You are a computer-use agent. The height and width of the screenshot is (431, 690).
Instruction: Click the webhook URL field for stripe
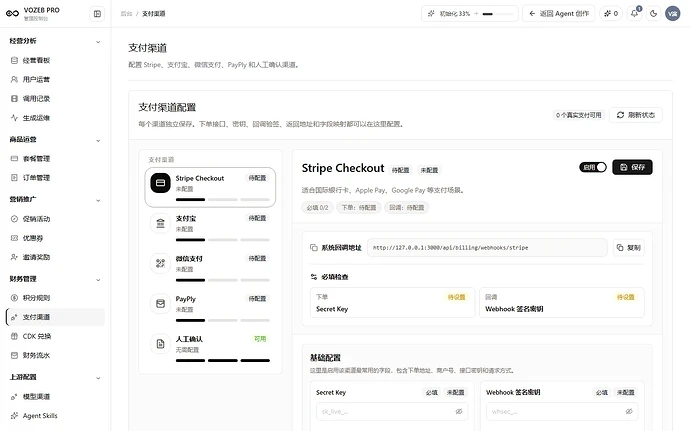[x=487, y=247]
